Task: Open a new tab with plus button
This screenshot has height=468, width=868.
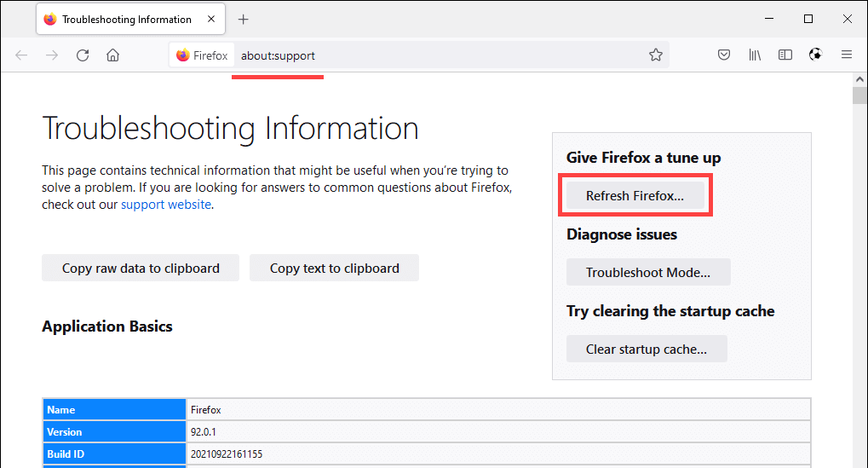Action: [x=244, y=19]
